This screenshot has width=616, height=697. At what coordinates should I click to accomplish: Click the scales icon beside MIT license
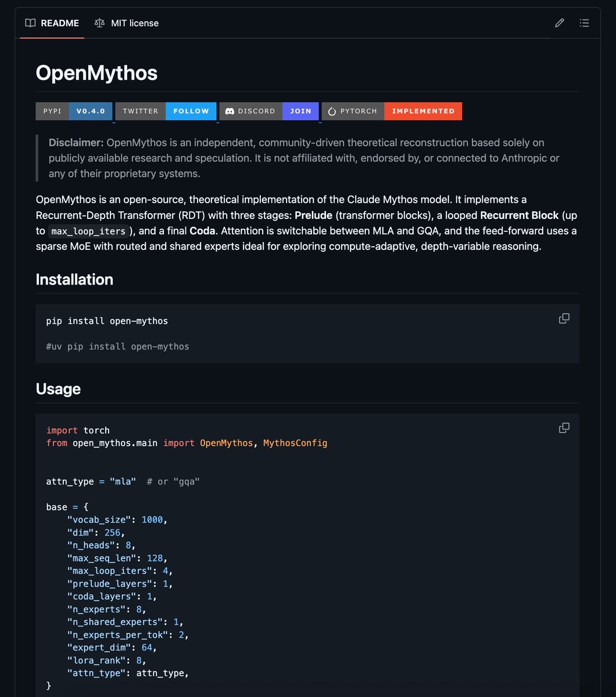click(99, 23)
